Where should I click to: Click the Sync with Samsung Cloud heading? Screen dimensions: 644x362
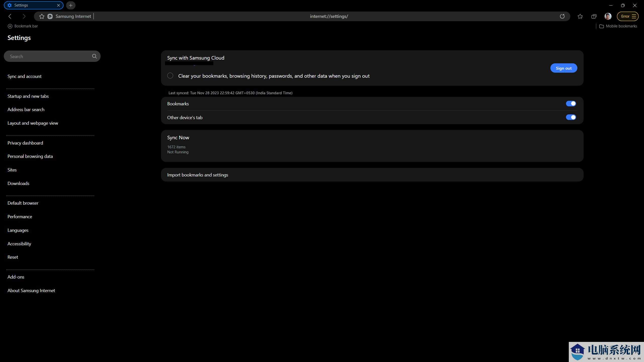coord(195,58)
